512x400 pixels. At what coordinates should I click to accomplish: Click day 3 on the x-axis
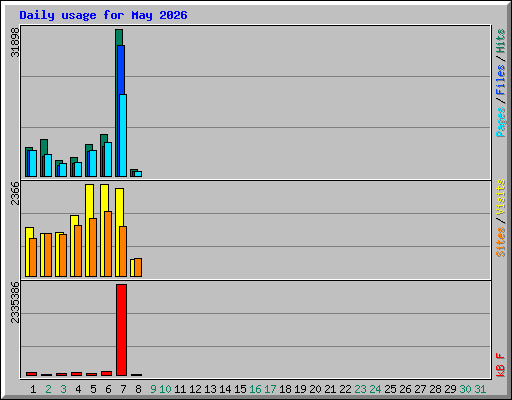point(63,389)
